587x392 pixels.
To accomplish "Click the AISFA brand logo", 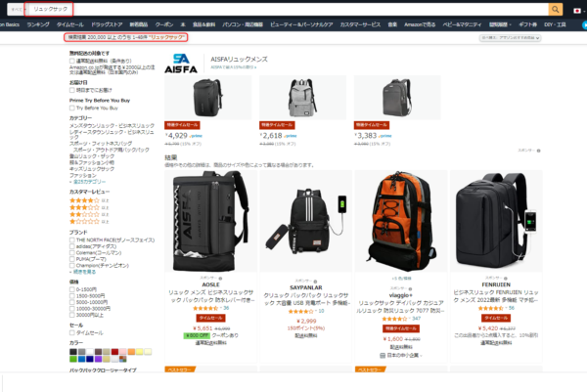I will [x=181, y=64].
